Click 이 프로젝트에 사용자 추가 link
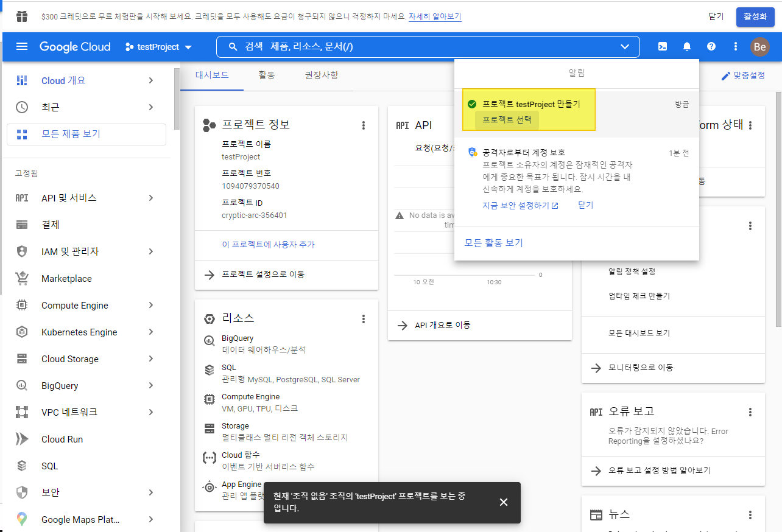The height and width of the screenshot is (532, 782). 269,245
